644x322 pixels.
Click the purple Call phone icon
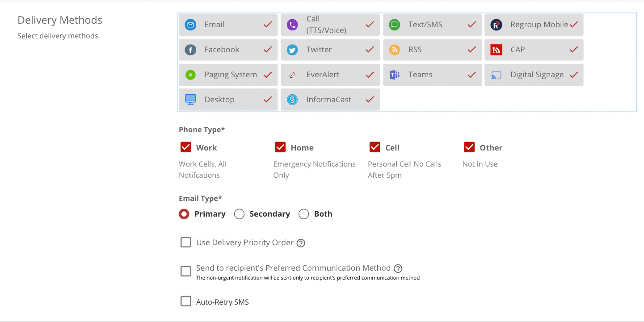point(292,25)
